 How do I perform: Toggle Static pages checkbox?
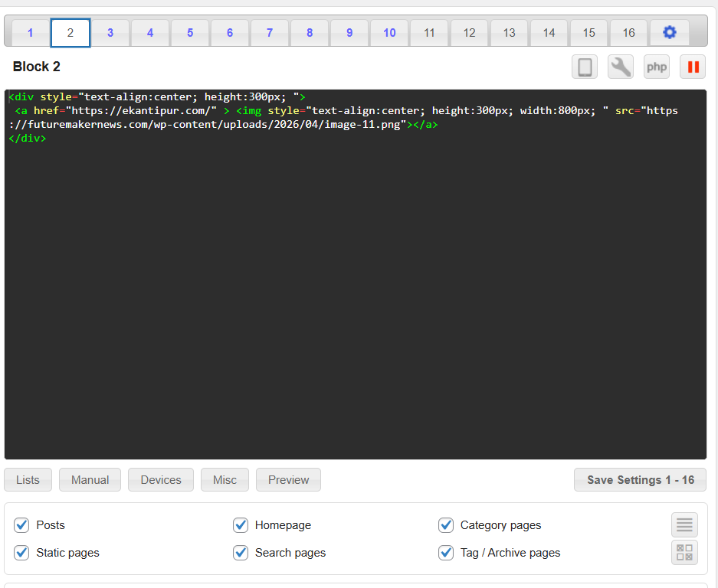22,553
